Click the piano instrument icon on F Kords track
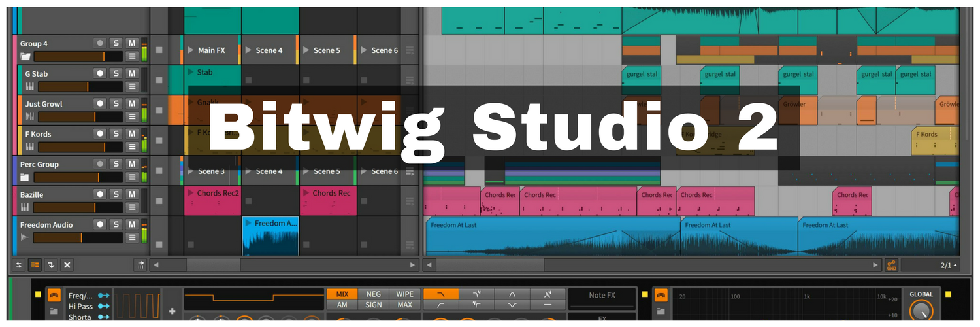Screen dimensions: 980x327 point(29,146)
